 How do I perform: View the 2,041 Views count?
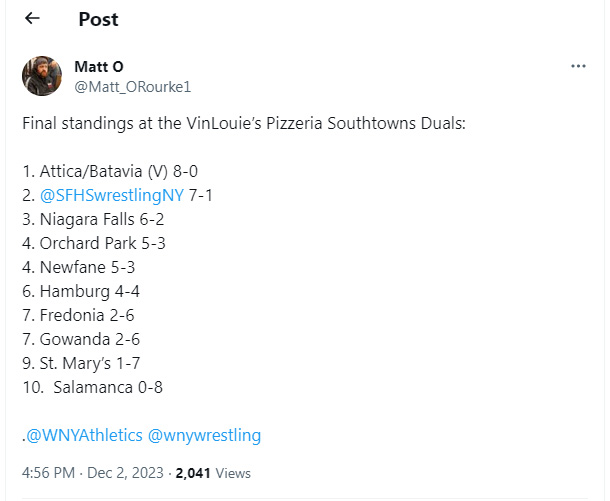[x=213, y=473]
